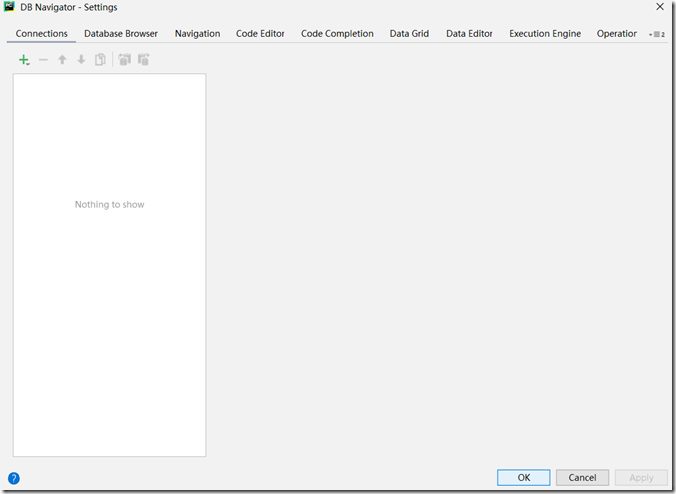Viewport: 676px width, 494px height.
Task: Open help via the blue question mark
Action: pyautogui.click(x=14, y=478)
